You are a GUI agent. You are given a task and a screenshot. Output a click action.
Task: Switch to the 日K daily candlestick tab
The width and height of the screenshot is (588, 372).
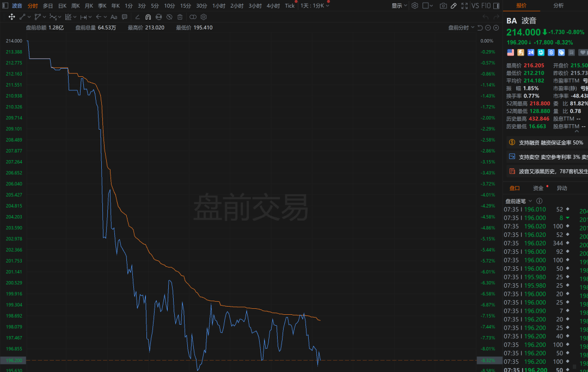point(62,5)
